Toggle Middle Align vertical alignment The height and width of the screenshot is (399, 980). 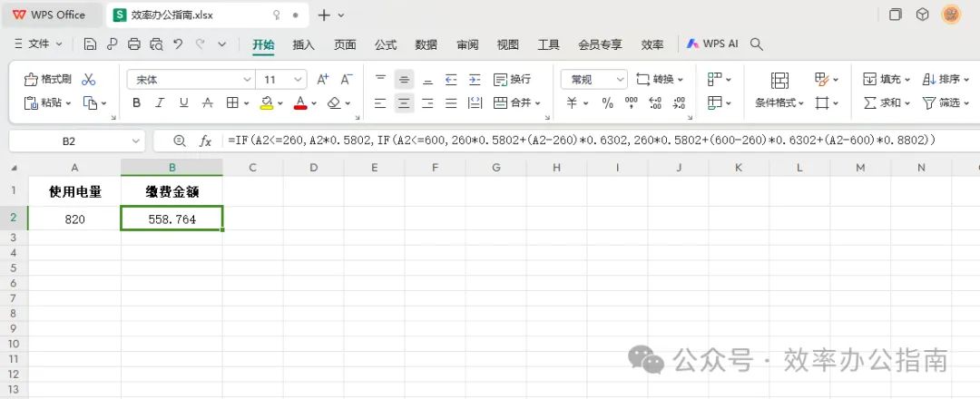coord(404,79)
